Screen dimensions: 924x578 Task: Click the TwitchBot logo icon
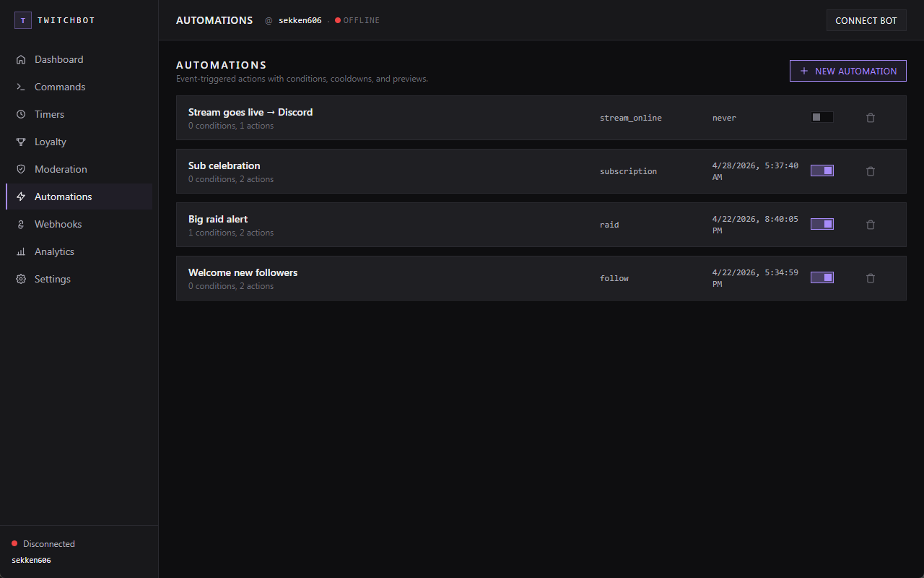[23, 20]
